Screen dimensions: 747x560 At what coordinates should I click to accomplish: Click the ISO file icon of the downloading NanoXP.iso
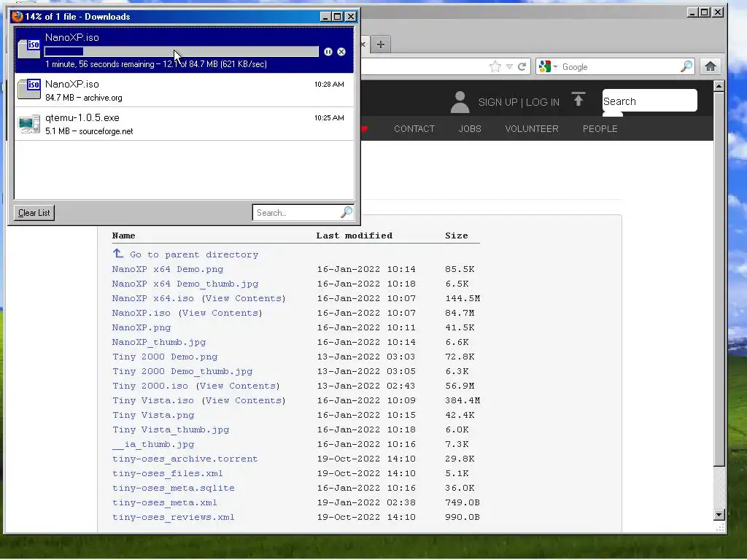tap(29, 48)
